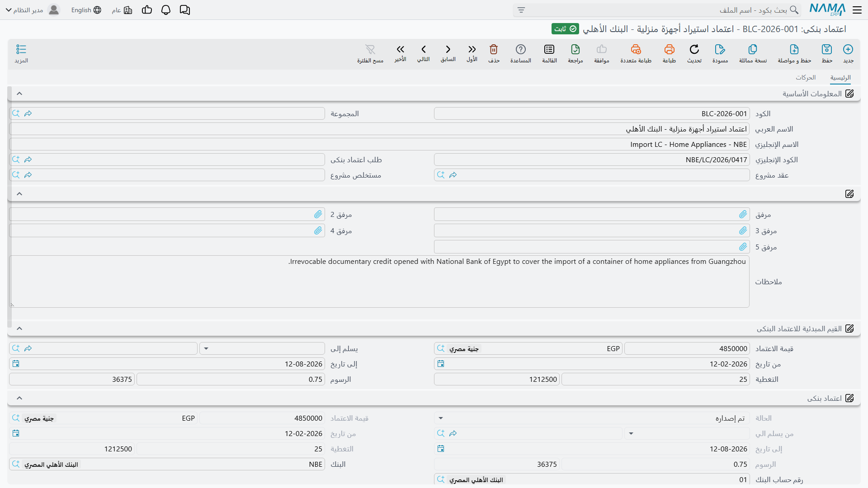Image resolution: width=868 pixels, height=488 pixels.
Task: Refresh the record with تحديث
Action: (x=694, y=53)
